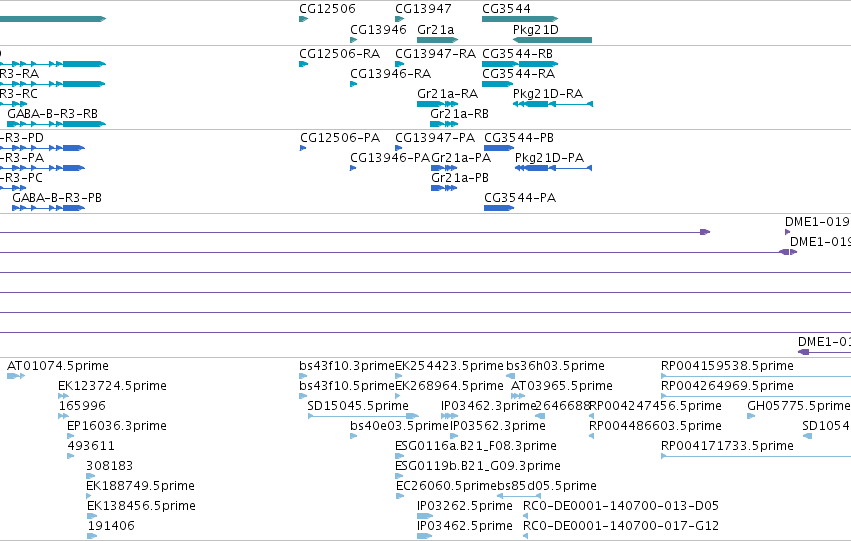Click the CG12506-PA protein label
The height and width of the screenshot is (541, 851).
point(340,138)
